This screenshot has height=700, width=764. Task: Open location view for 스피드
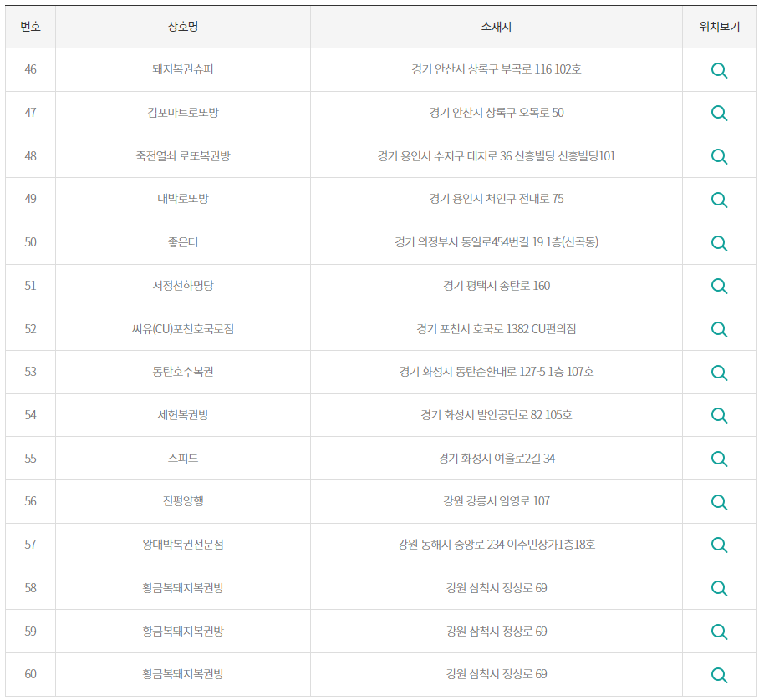(719, 459)
